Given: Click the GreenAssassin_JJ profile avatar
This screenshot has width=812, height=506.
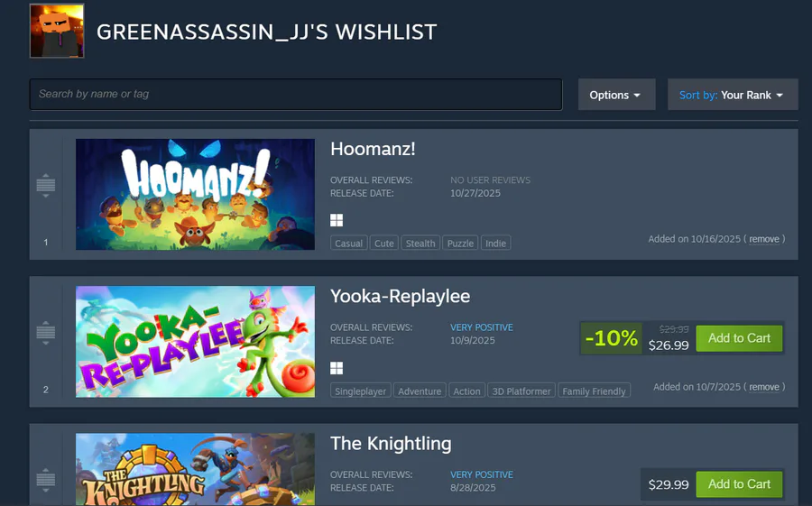Looking at the screenshot, I should coord(57,31).
